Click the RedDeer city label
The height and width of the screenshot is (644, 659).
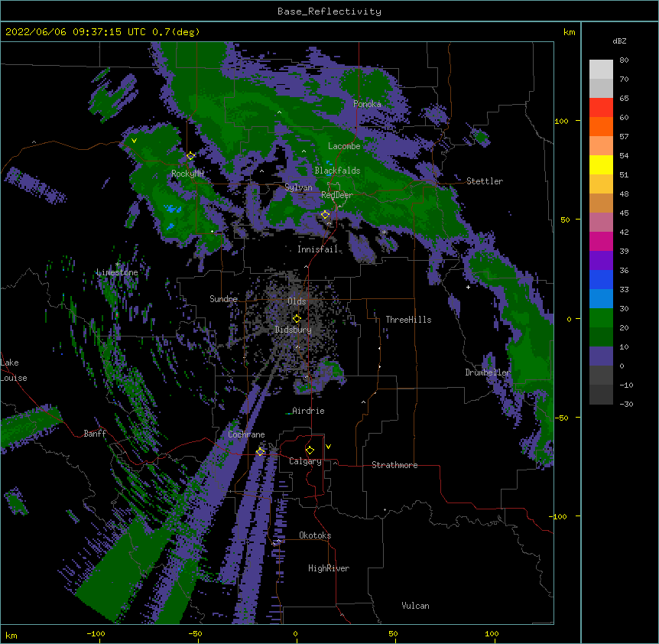[x=337, y=195]
